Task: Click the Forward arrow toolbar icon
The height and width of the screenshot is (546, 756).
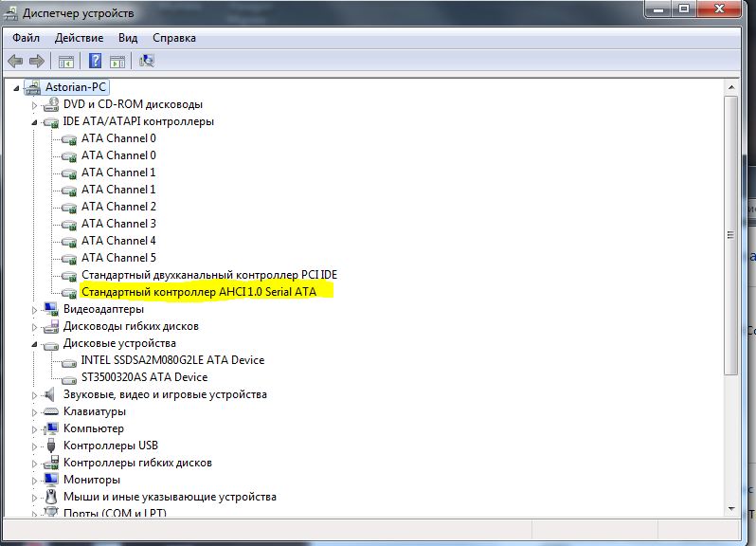Action: (x=37, y=62)
